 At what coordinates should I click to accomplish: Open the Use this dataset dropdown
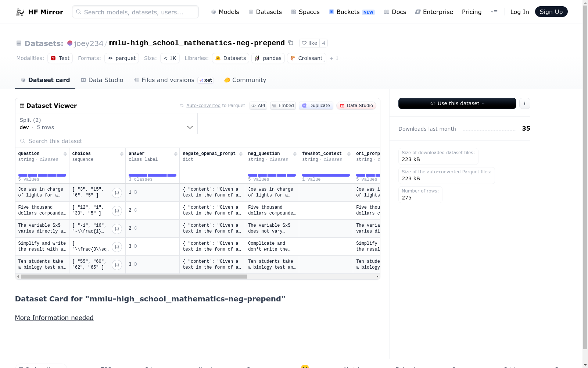457,103
